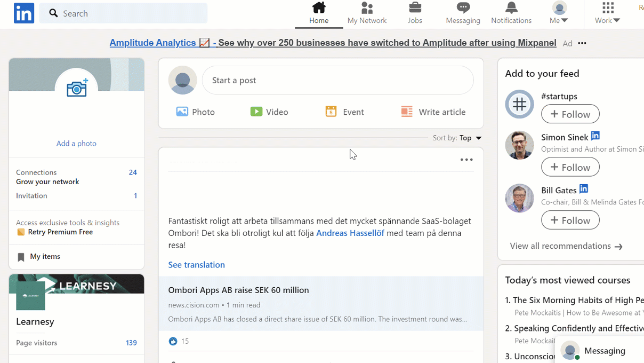Click the camera add-photo icon

point(77,88)
